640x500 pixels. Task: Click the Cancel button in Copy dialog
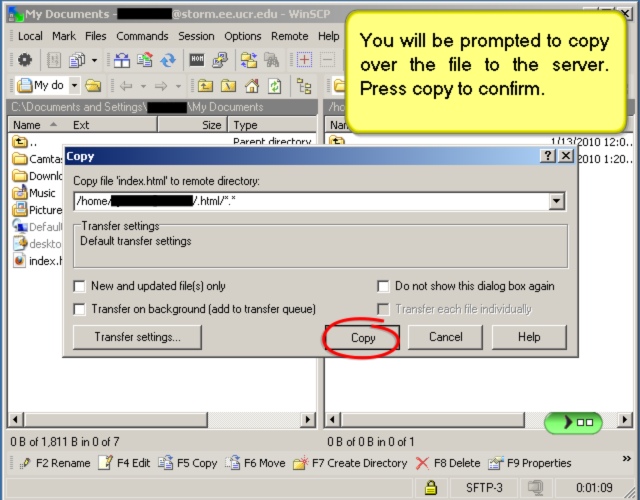pyautogui.click(x=445, y=337)
